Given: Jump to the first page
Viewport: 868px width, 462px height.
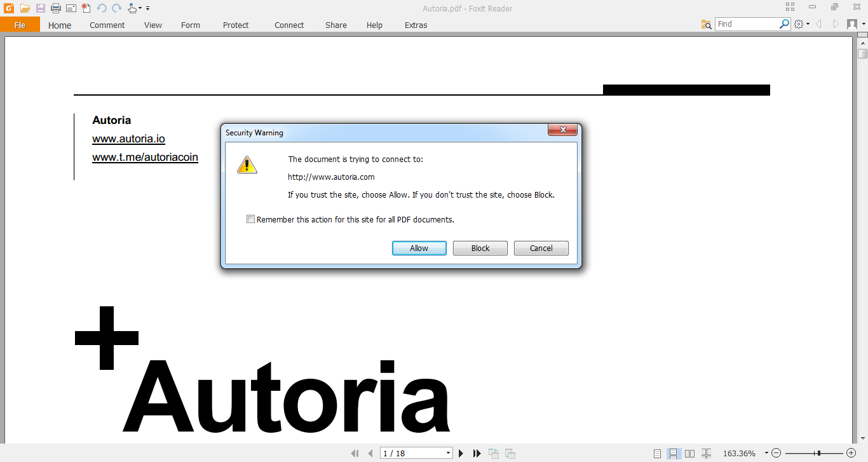Looking at the screenshot, I should click(355, 453).
